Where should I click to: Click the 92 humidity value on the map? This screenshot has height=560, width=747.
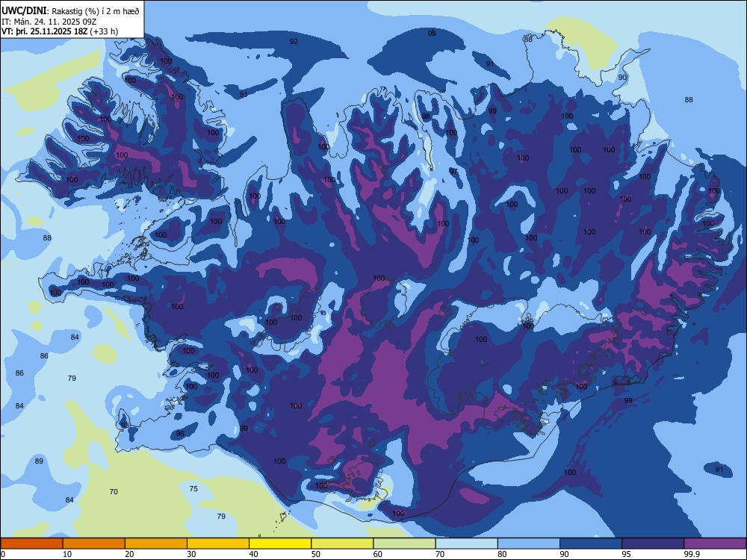(x=294, y=41)
